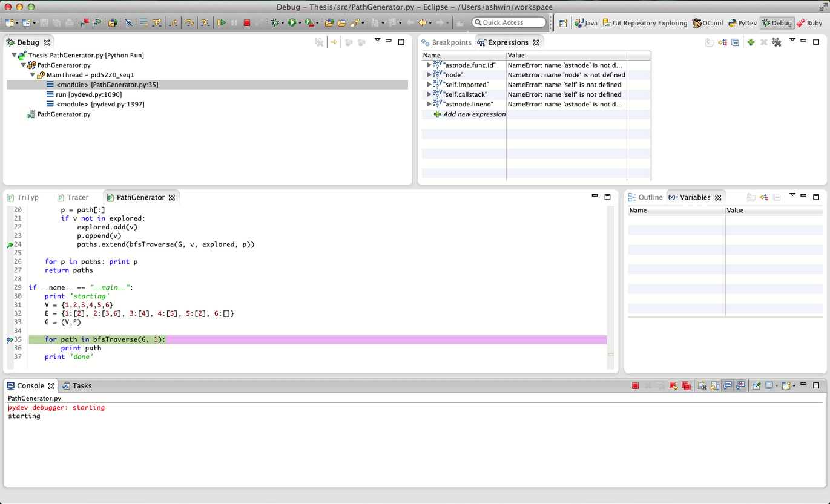Open the Tracer editor tab
The image size is (830, 504).
click(73, 197)
